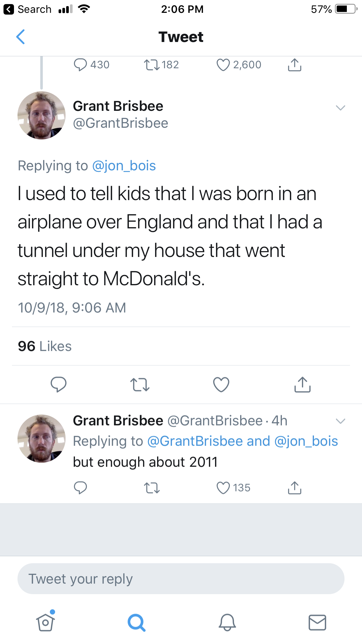Image resolution: width=362 pixels, height=644 pixels.
Task: Open the Messages envelope tab
Action: coord(317,622)
